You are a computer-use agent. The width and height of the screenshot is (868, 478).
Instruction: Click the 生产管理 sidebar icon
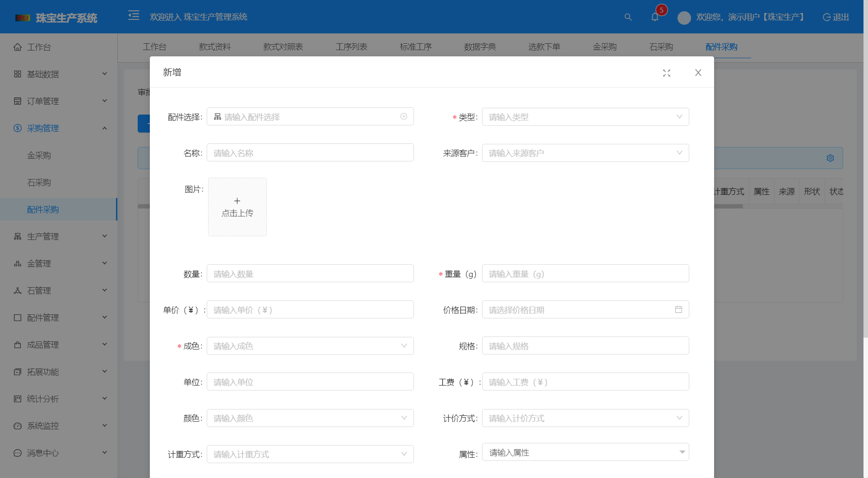tap(18, 236)
